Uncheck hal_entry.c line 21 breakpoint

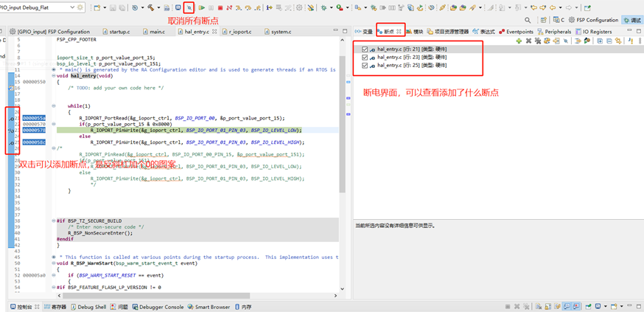tap(365, 49)
